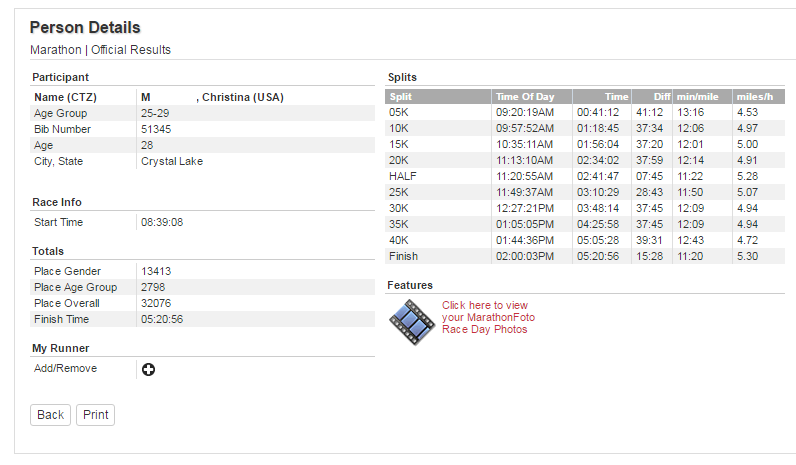This screenshot has width=796, height=465.
Task: Click the Back button
Action: [50, 415]
